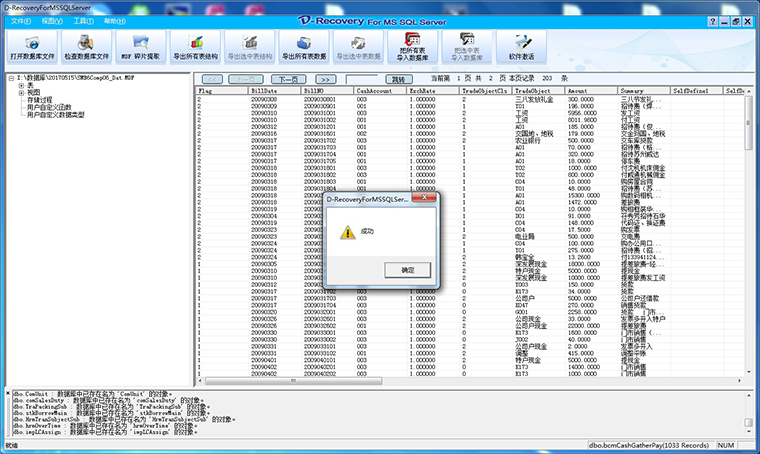Click the 跳转 jump button
This screenshot has width=760, height=454.
coord(398,79)
